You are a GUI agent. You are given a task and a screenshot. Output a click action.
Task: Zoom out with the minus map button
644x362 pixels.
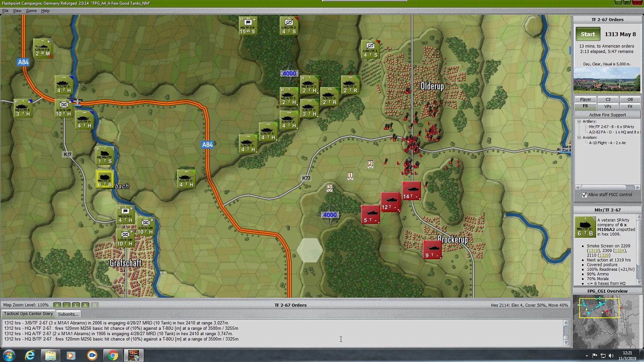tap(67, 305)
